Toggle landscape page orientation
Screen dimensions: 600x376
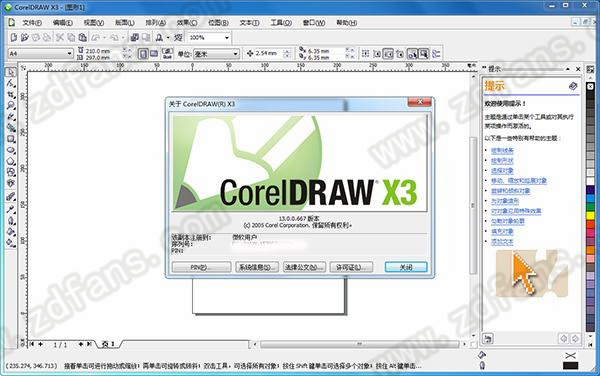point(154,54)
